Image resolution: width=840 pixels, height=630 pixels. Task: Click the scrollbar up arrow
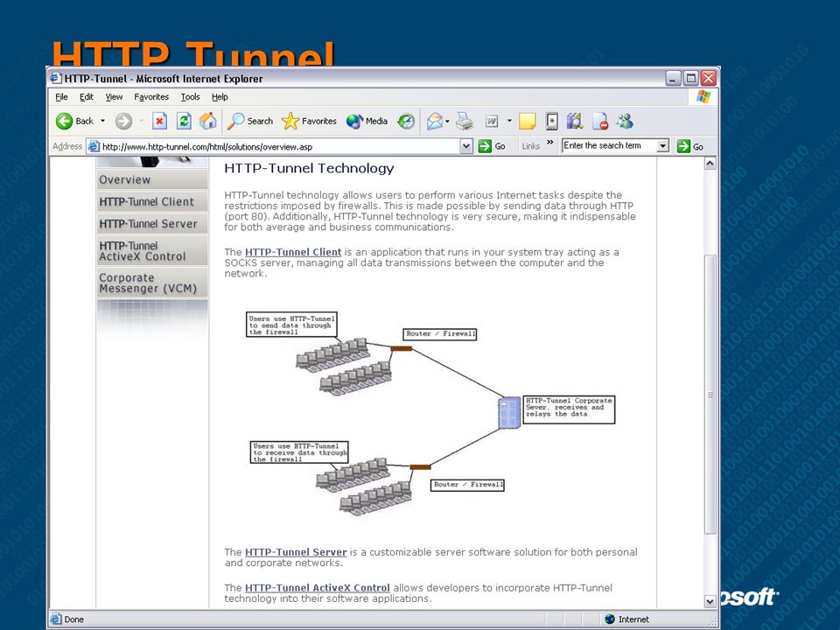click(x=710, y=164)
